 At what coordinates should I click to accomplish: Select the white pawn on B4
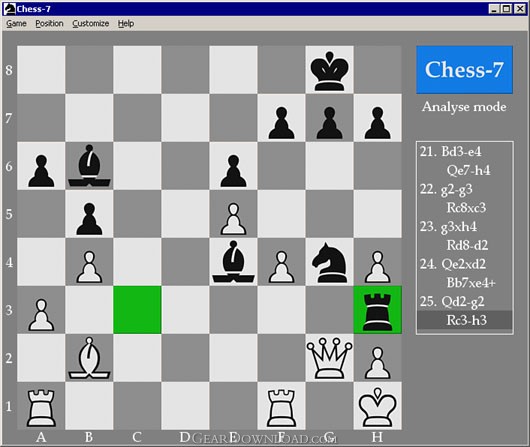[89, 267]
